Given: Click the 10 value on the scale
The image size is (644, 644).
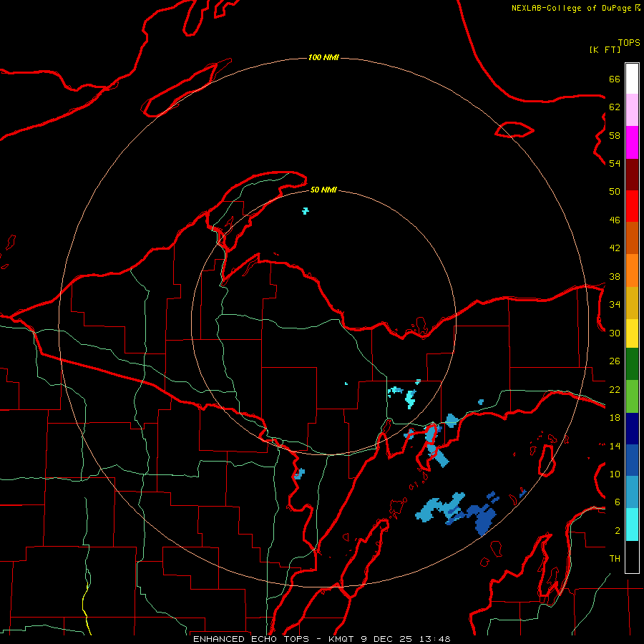Looking at the screenshot, I should [x=615, y=474].
